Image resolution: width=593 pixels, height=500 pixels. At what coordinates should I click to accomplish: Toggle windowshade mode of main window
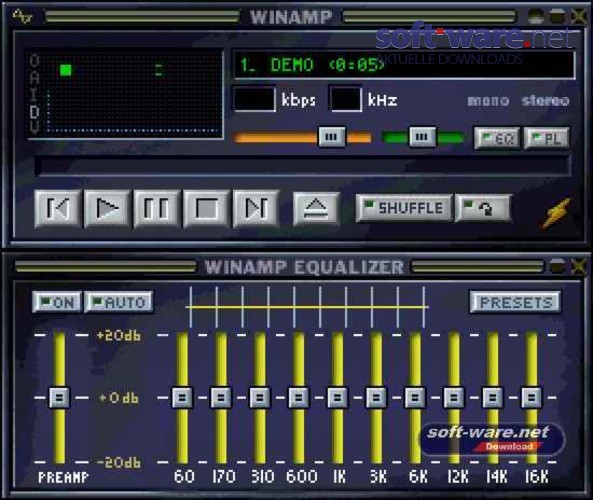coord(557,17)
